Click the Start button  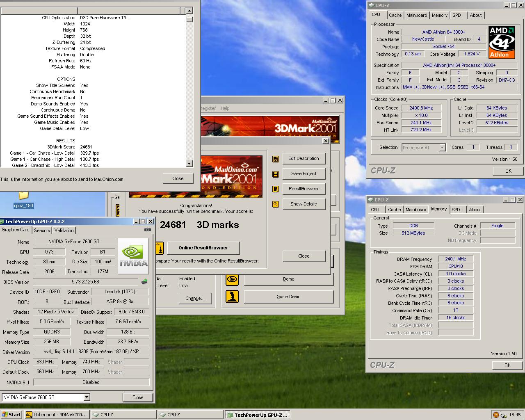(11, 415)
